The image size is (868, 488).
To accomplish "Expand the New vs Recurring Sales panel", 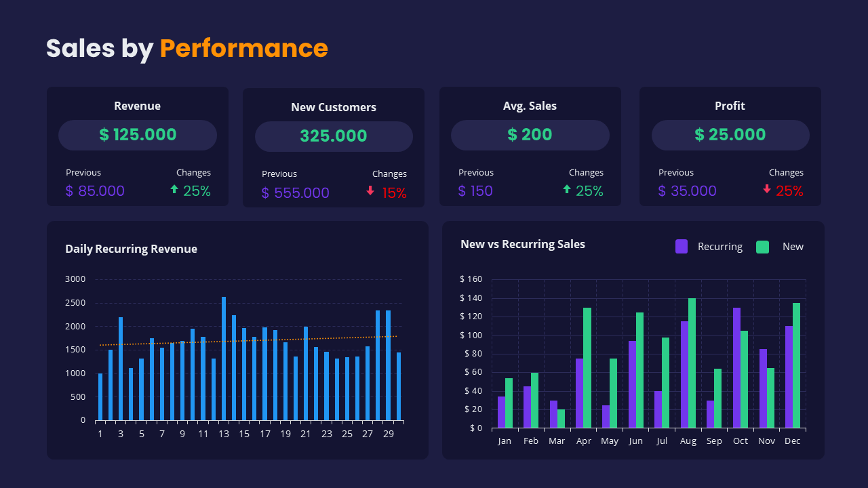I will pos(522,244).
